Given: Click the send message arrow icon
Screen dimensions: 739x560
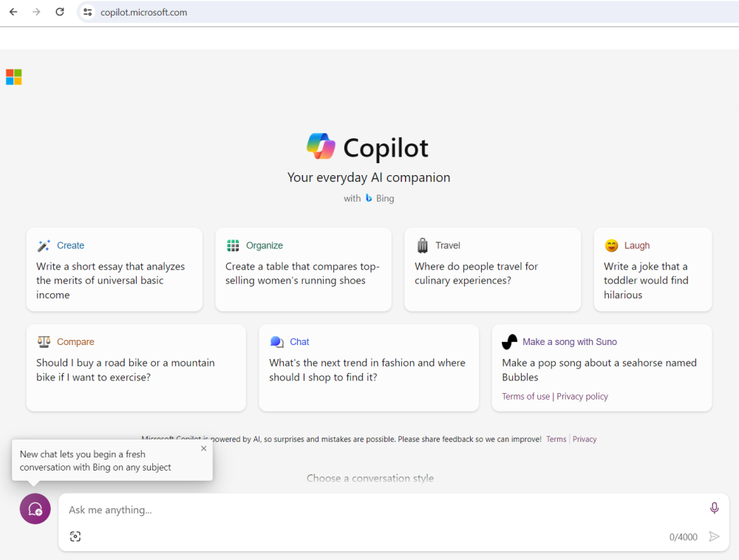Looking at the screenshot, I should click(x=714, y=537).
